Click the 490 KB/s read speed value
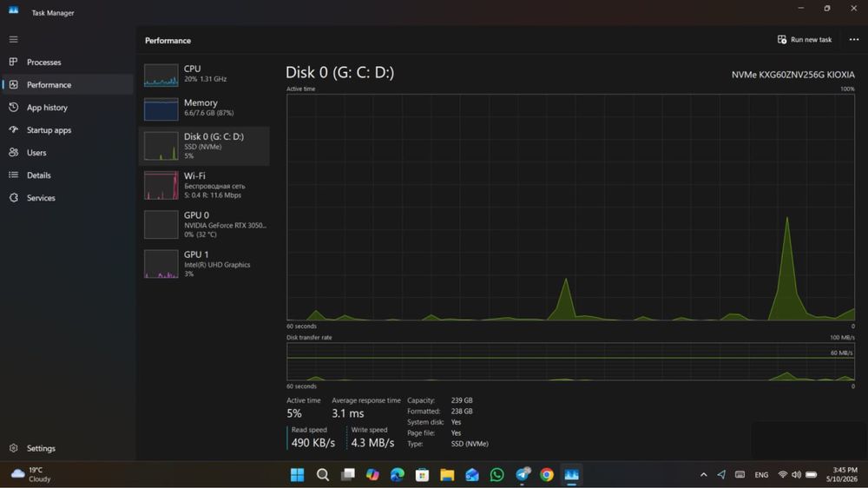The width and height of the screenshot is (868, 488). click(312, 443)
